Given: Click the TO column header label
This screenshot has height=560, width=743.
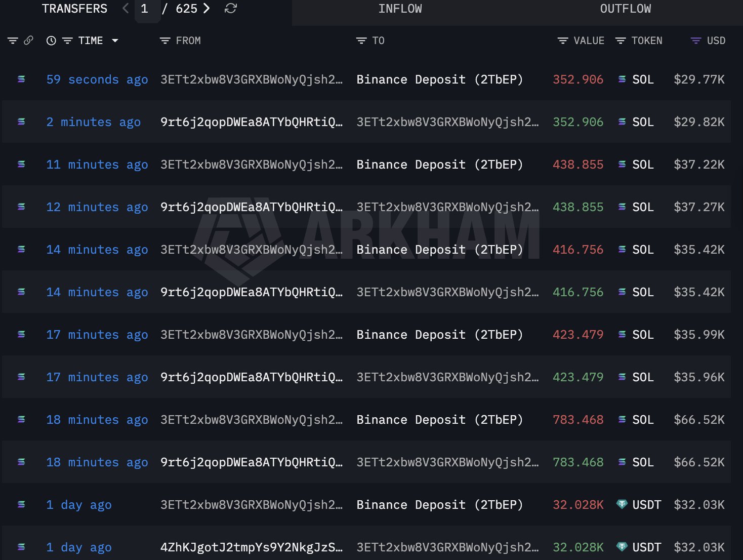Looking at the screenshot, I should coord(379,41).
